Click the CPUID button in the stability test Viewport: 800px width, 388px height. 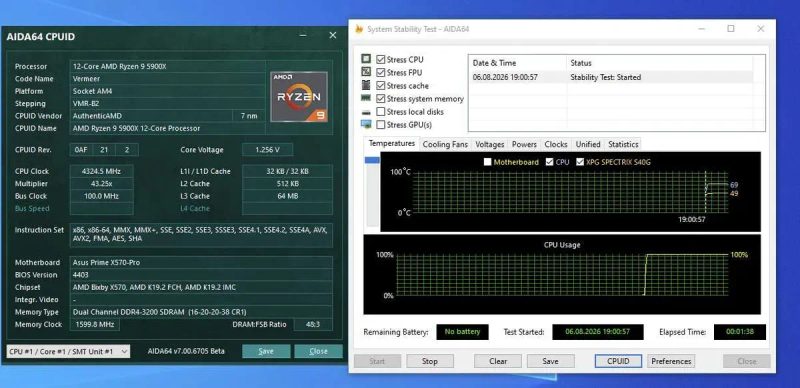(x=618, y=361)
